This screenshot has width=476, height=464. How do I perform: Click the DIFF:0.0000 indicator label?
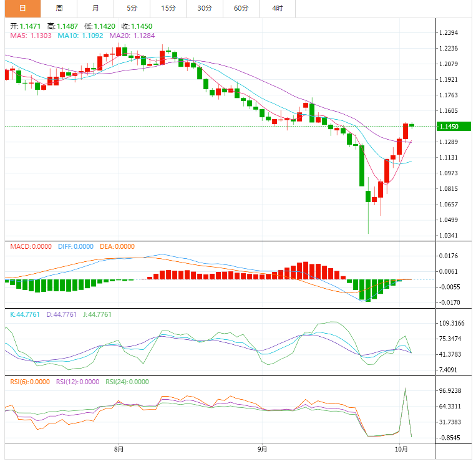[75, 246]
